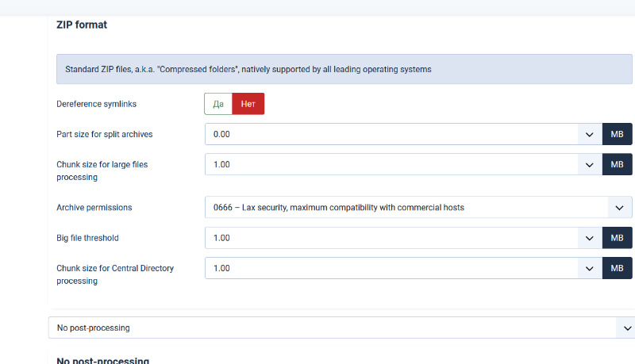Click MB unit beside Big file threshold
635x364 pixels.
click(x=618, y=238)
